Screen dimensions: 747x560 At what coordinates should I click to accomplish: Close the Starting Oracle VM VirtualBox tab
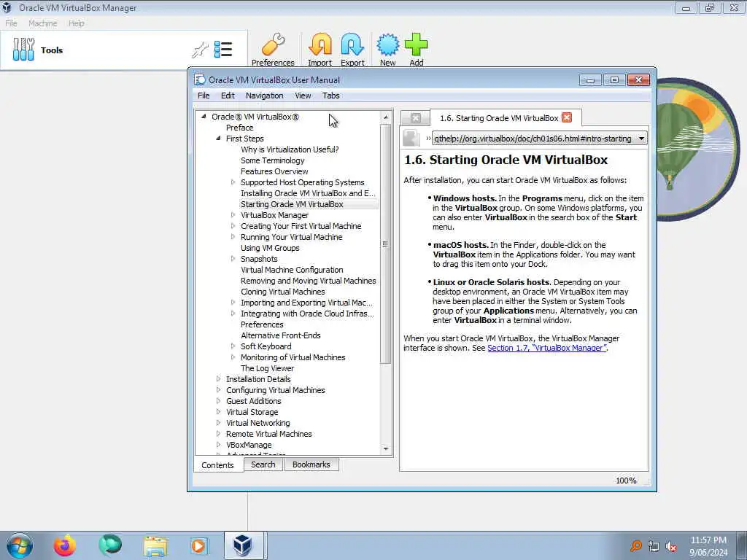tap(566, 117)
